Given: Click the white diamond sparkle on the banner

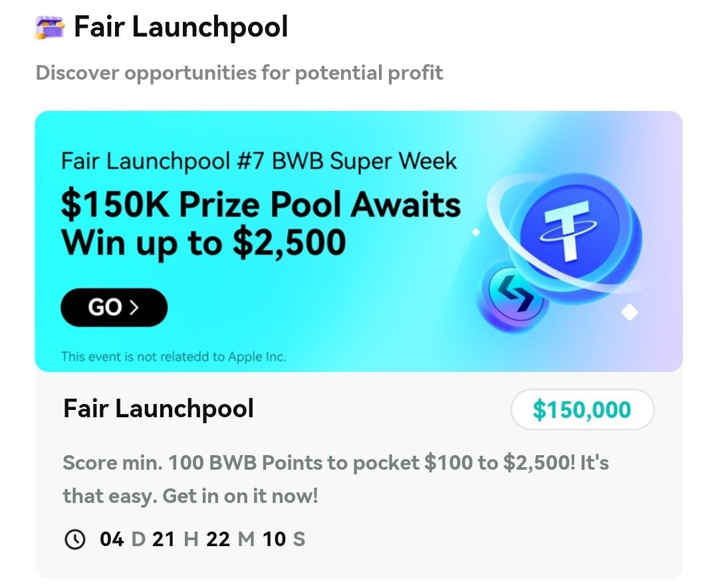Looking at the screenshot, I should pos(629,312).
